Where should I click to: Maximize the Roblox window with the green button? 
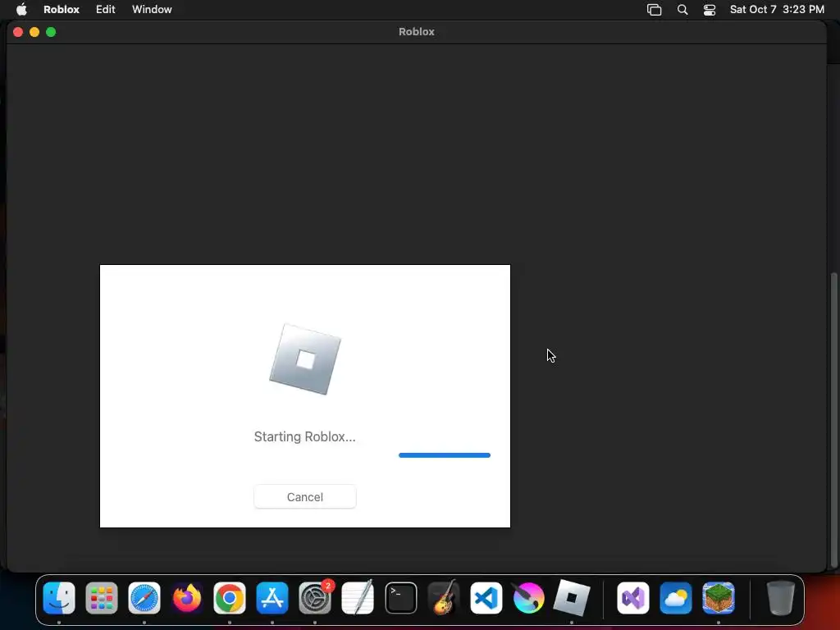tap(51, 32)
